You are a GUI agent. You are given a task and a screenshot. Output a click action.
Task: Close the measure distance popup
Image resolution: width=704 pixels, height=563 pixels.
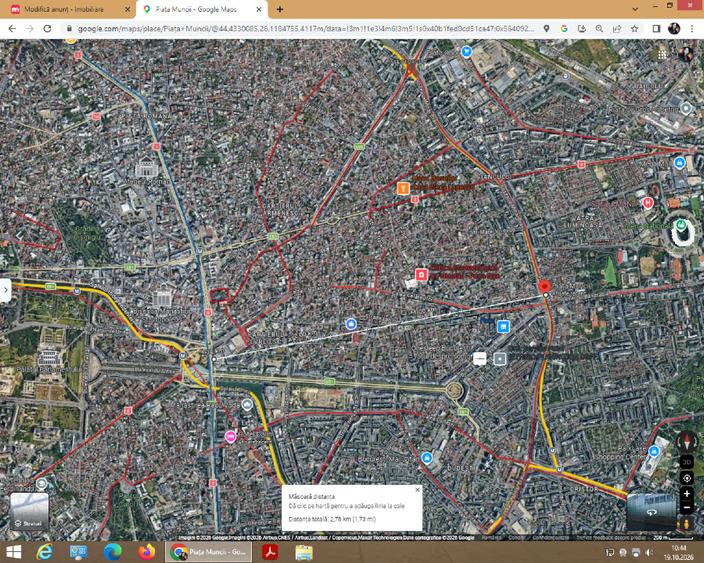pos(418,490)
